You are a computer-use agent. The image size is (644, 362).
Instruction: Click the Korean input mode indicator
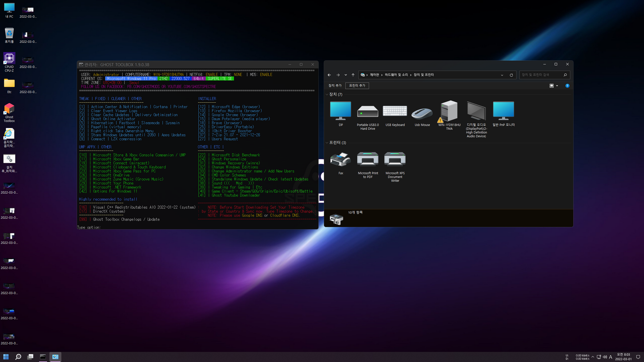coord(611,357)
